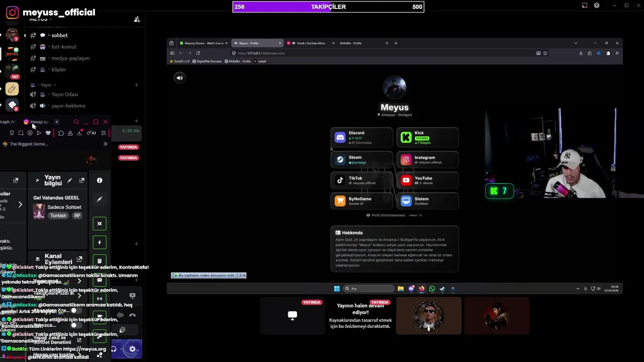Switch to MrKaffin - Profile browser tab
The width and height of the screenshot is (644, 362).
(x=362, y=43)
